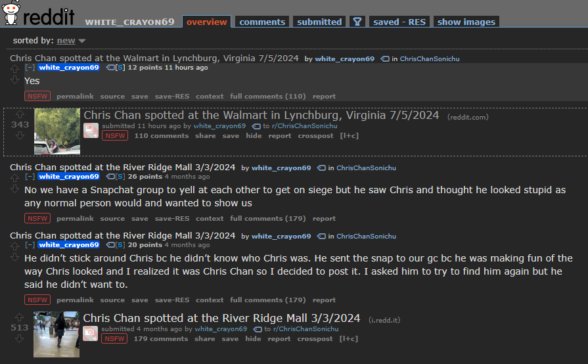Open the River Ridge Mall post thumbnail
This screenshot has height=364, width=588.
click(x=57, y=334)
